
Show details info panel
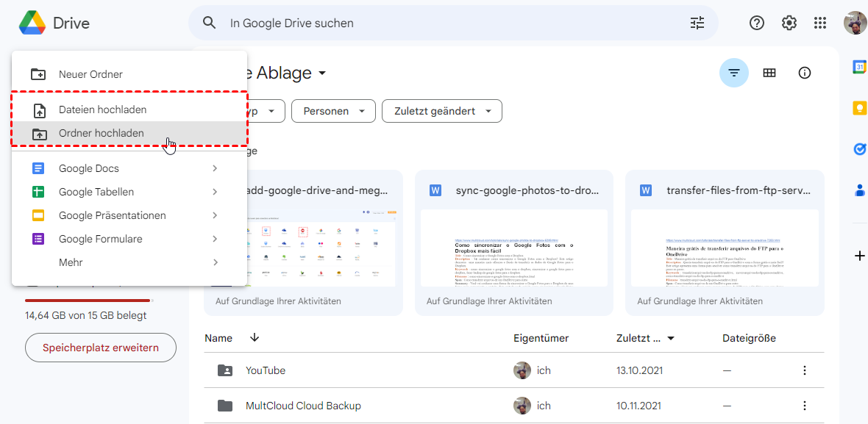pyautogui.click(x=805, y=73)
